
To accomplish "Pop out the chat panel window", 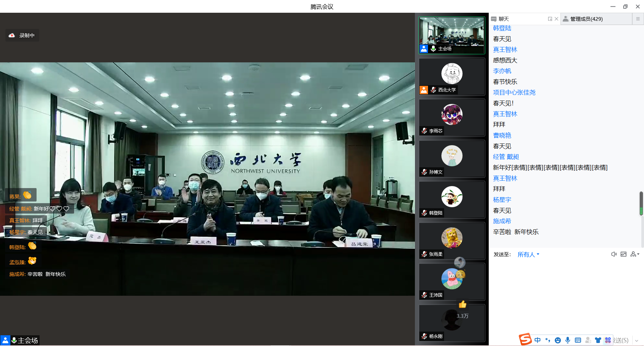I will click(550, 19).
